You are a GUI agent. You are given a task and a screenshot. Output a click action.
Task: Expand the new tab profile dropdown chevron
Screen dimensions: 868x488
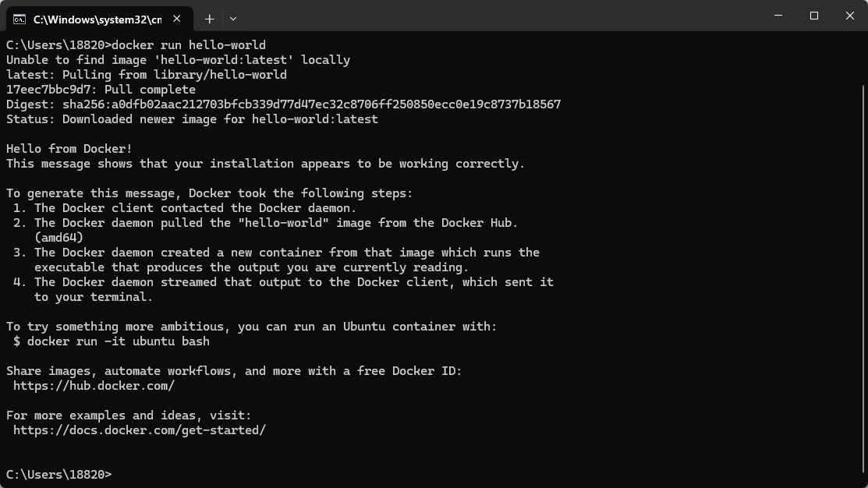233,19
